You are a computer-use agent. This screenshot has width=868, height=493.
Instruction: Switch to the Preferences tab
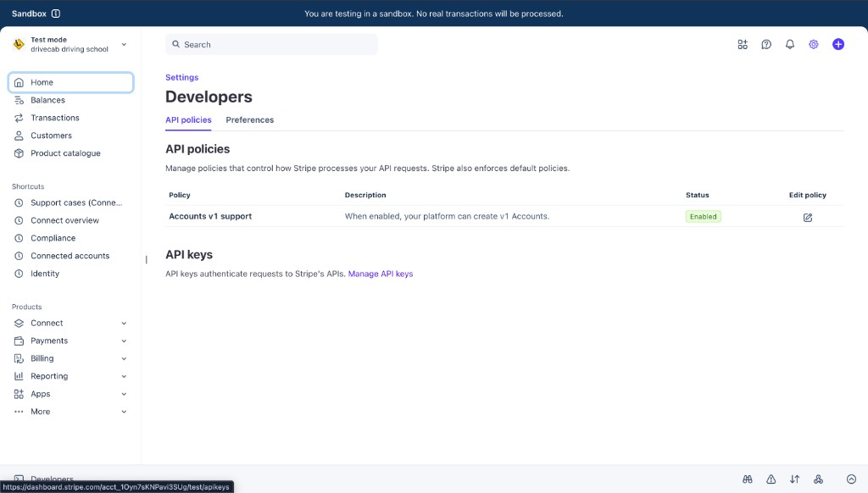coord(250,120)
